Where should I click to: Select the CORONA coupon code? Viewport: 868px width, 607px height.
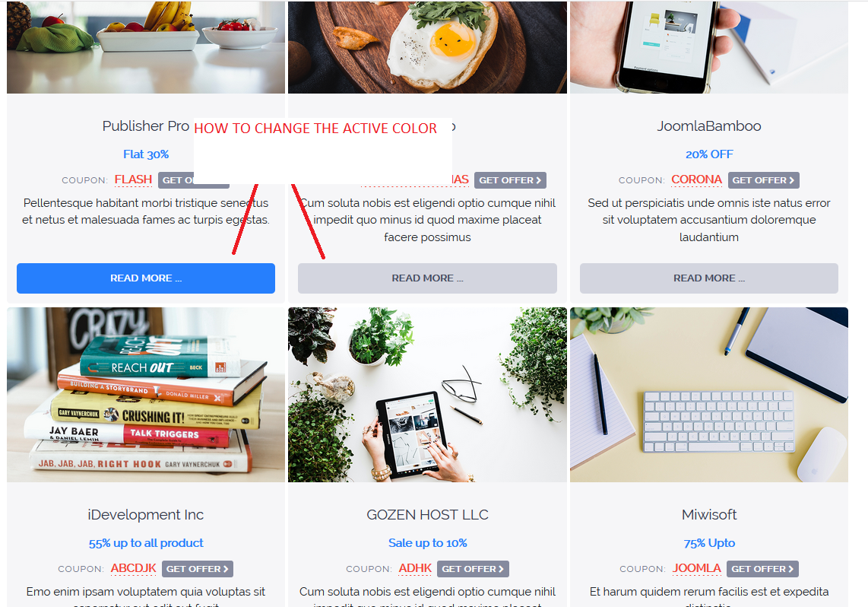(x=696, y=180)
